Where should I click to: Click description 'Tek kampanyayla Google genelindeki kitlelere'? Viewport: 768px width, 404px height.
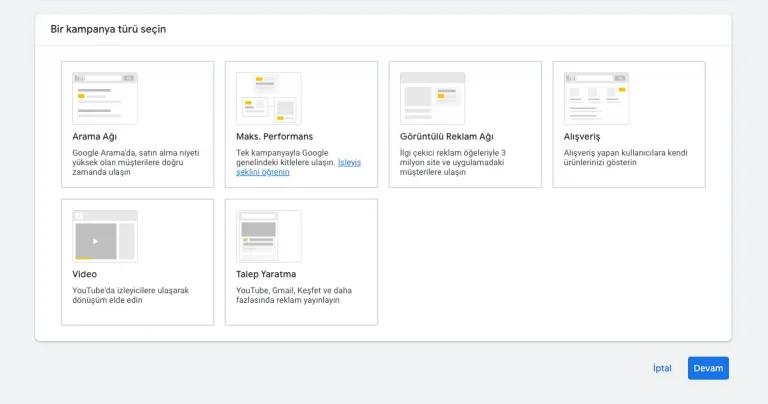pyautogui.click(x=286, y=158)
